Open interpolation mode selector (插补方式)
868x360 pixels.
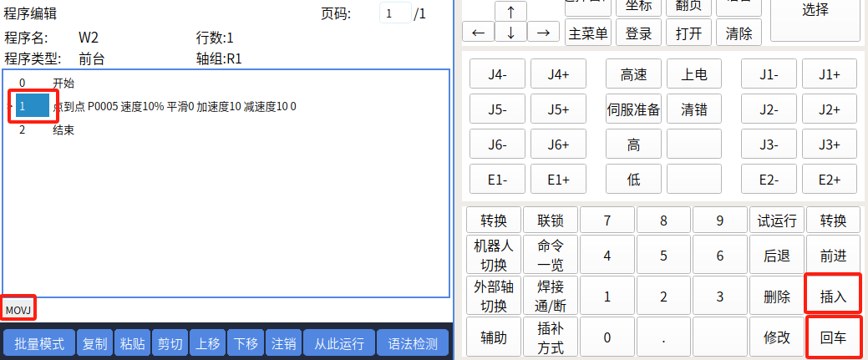tap(550, 337)
